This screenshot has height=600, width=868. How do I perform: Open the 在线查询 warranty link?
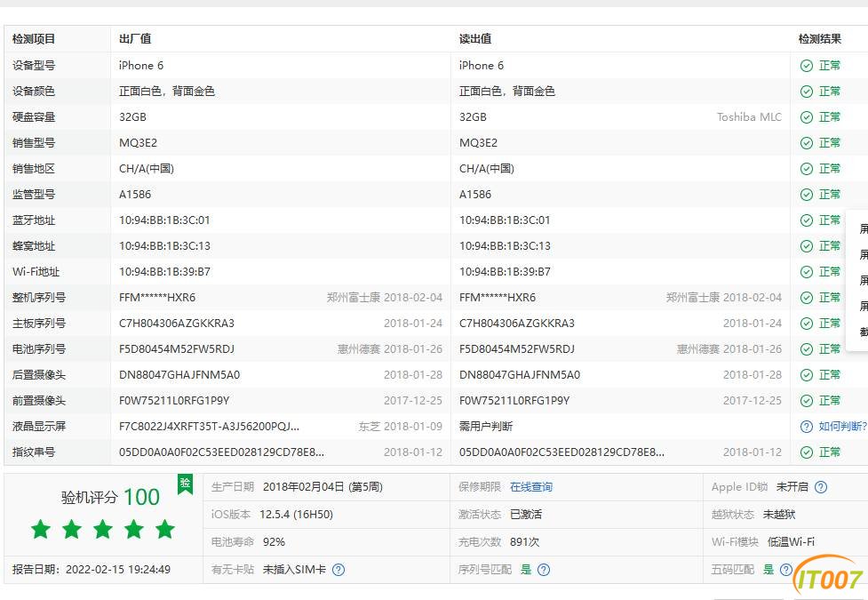(531, 487)
